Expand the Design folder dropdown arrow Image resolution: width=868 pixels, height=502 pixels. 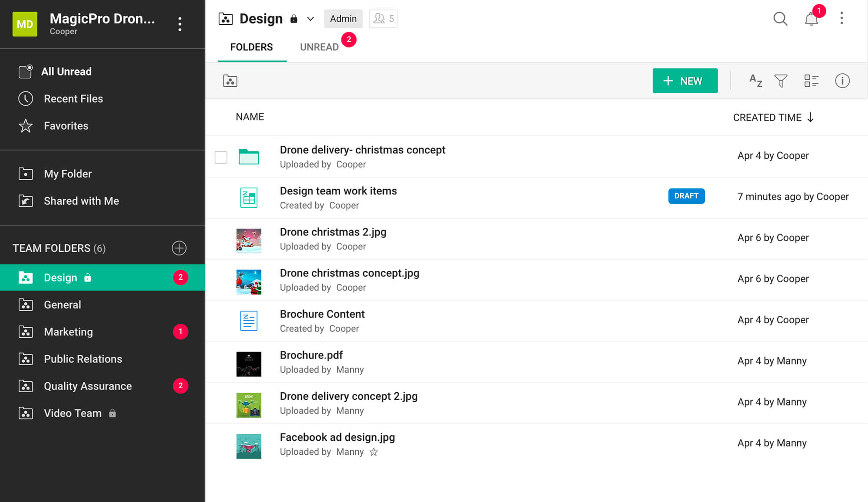(311, 19)
